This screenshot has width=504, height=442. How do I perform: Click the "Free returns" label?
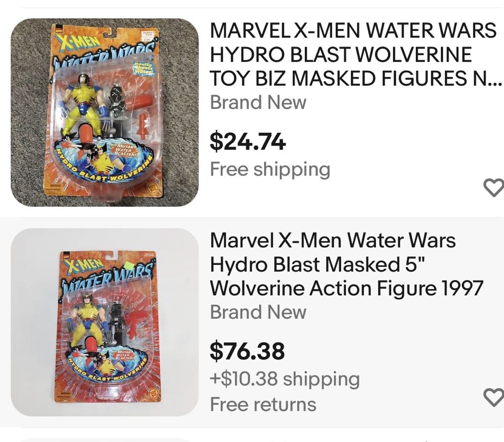click(263, 404)
